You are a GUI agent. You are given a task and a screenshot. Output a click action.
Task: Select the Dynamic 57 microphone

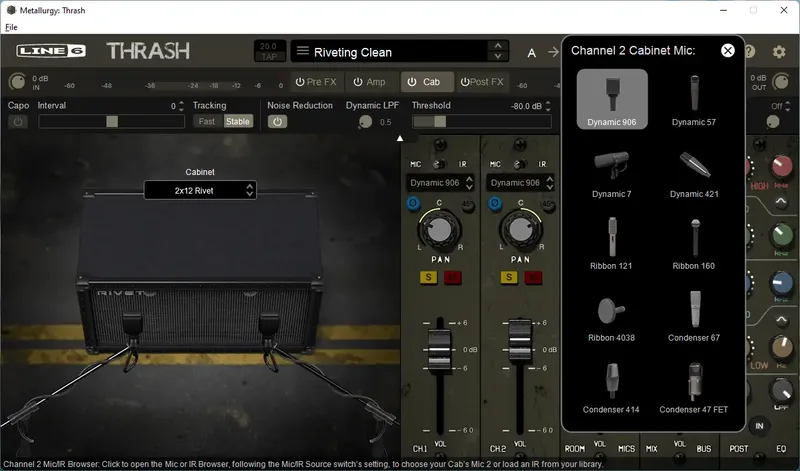(694, 99)
